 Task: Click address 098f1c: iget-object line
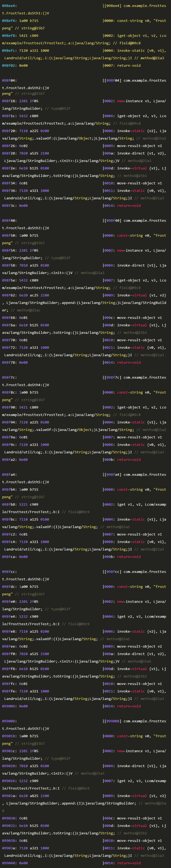(x=9, y=116)
